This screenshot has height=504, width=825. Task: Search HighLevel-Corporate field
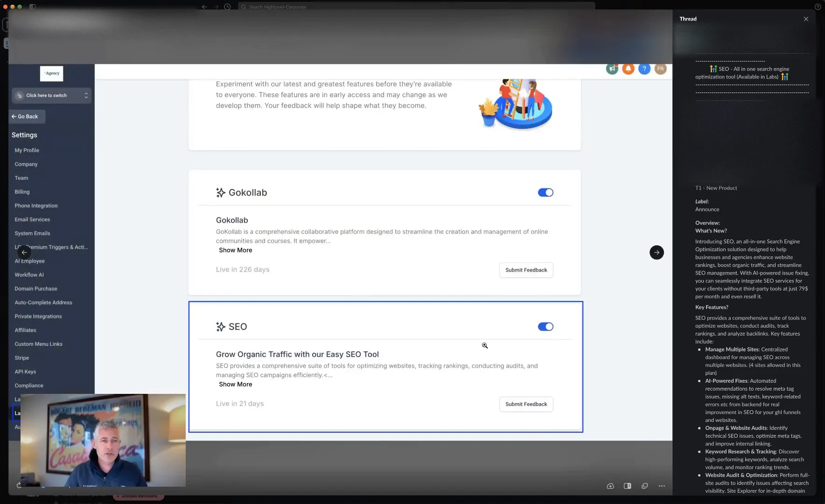pos(416,7)
